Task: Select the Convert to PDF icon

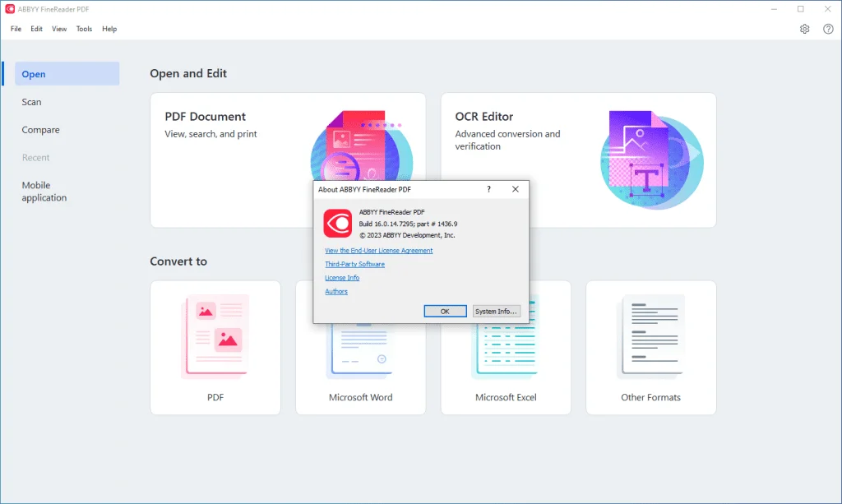Action: (215, 336)
